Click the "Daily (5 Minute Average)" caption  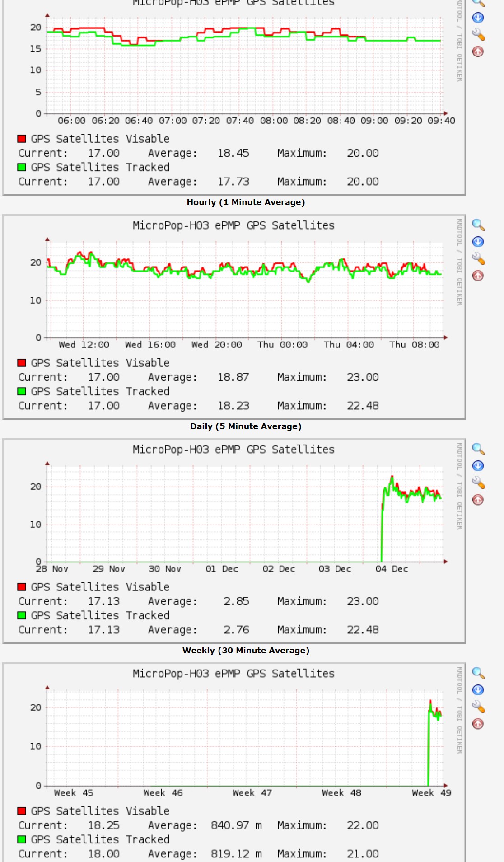tap(246, 426)
